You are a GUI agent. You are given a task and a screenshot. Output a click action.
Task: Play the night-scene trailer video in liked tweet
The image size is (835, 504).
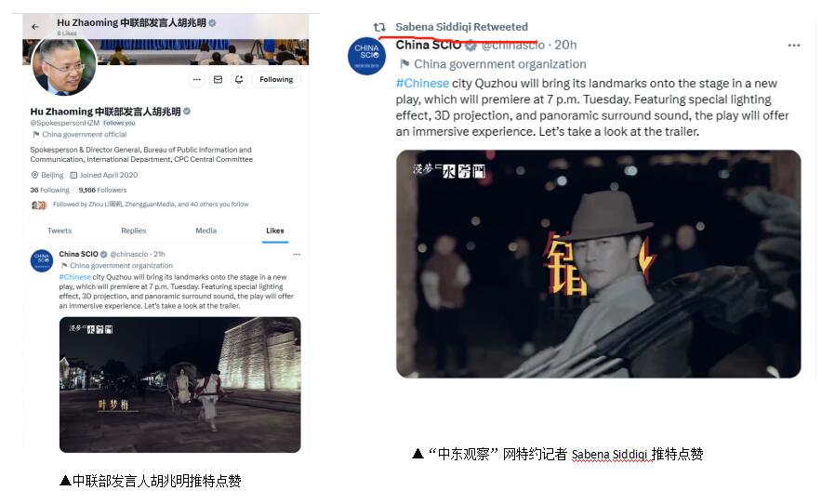[180, 385]
